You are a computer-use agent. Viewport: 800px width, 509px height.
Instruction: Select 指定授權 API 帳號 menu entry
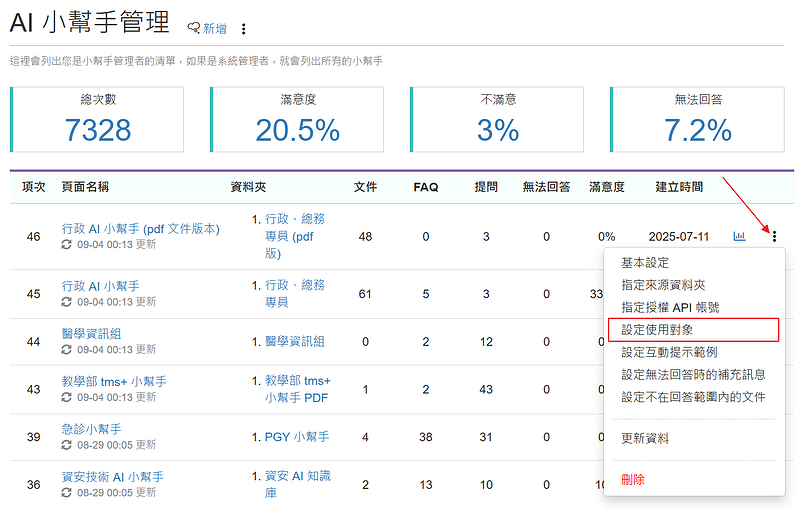(x=670, y=308)
